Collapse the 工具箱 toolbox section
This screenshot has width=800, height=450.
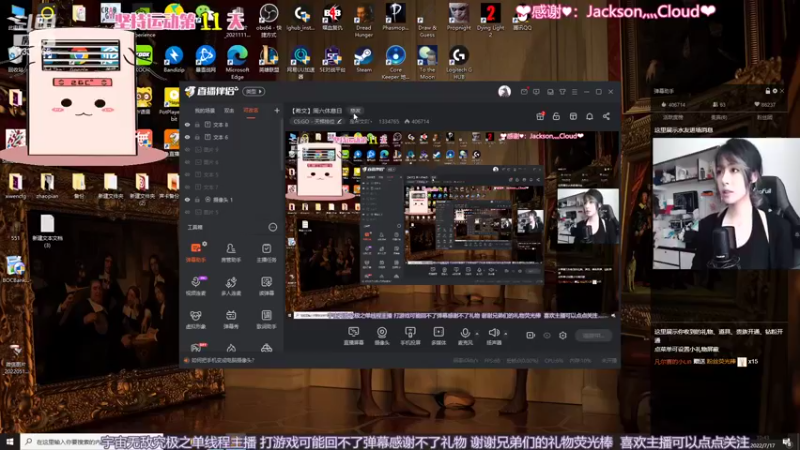point(273,227)
